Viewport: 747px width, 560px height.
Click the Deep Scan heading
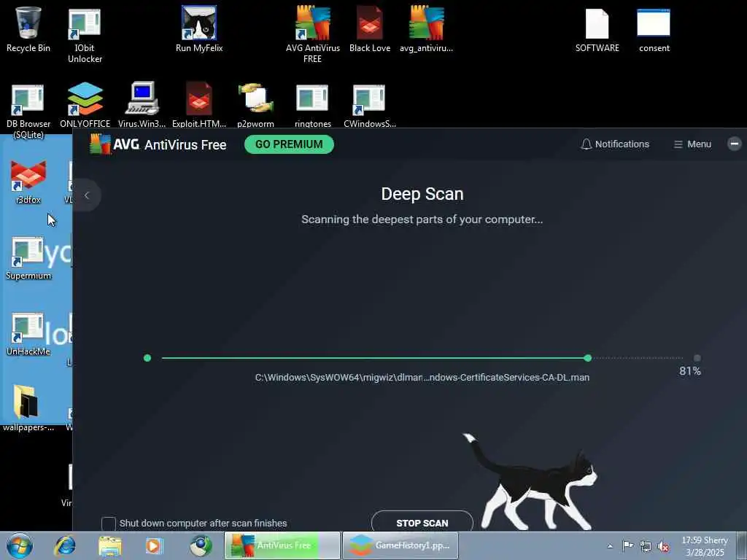[x=422, y=194]
